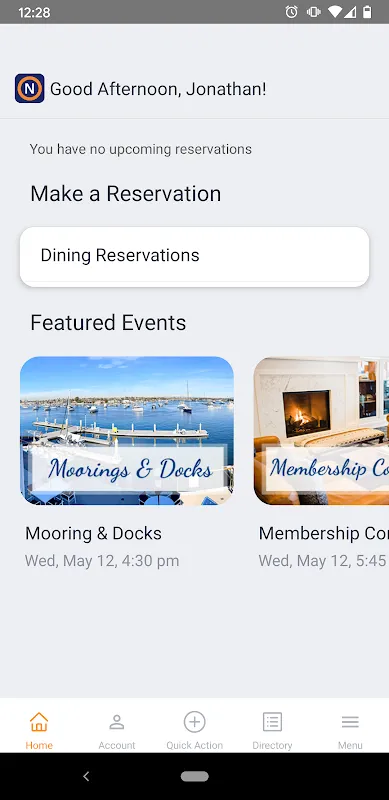389x800 pixels.
Task: Open the Account person icon
Action: (117, 721)
